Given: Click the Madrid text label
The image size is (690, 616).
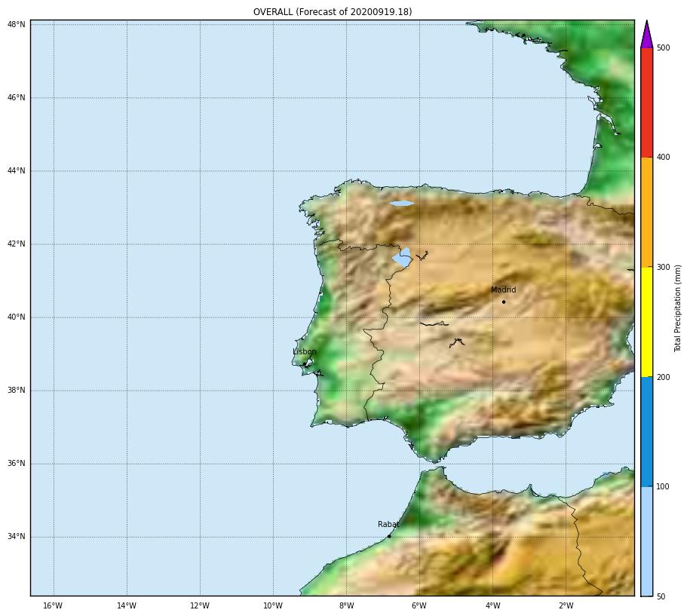Looking at the screenshot, I should tap(504, 290).
